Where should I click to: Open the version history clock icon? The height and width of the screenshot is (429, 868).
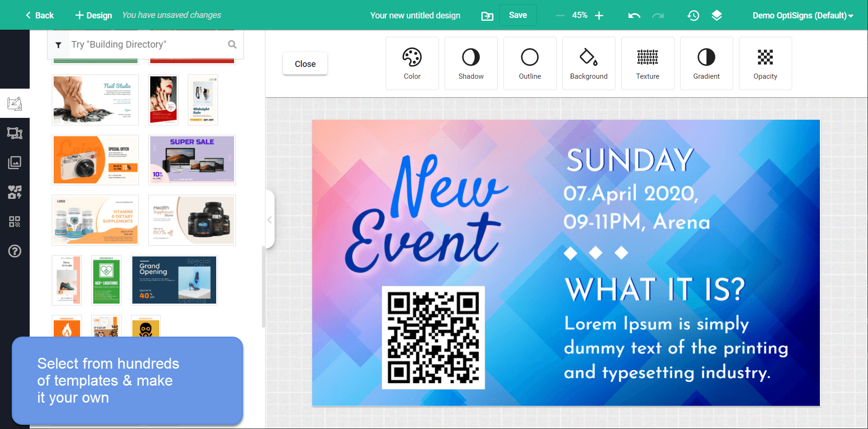tap(693, 16)
